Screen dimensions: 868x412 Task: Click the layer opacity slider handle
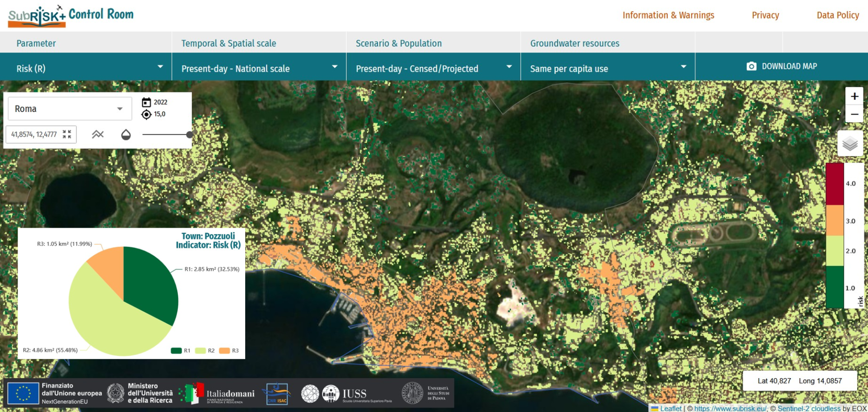pos(189,135)
